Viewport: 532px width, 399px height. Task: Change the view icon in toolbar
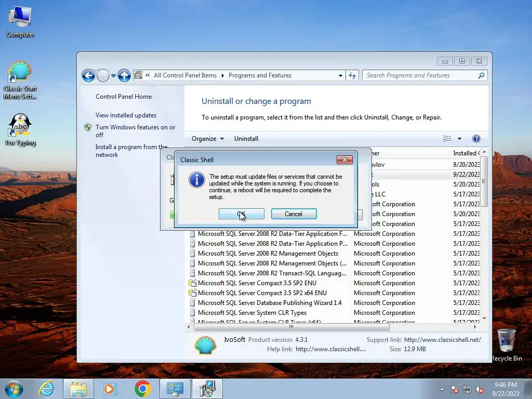447,138
